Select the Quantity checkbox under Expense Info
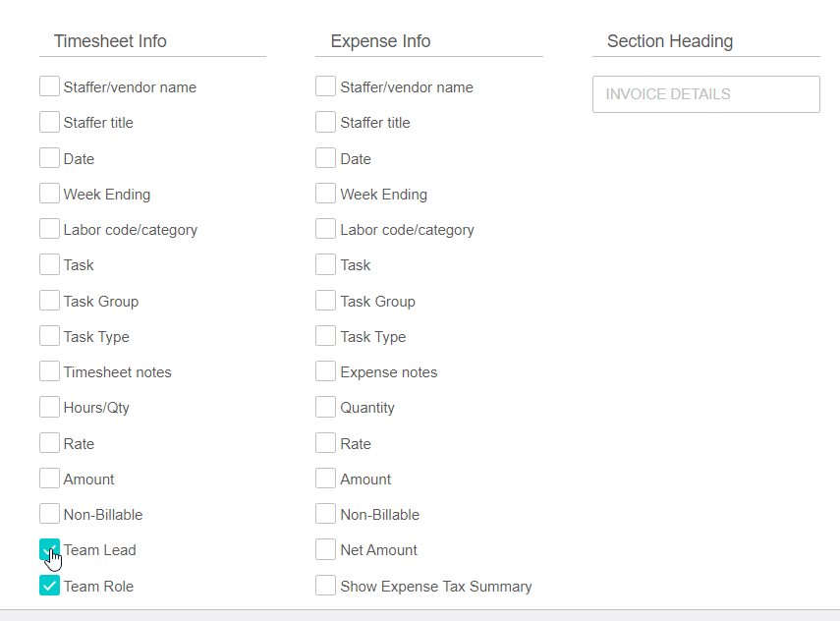The width and height of the screenshot is (840, 621). [326, 407]
